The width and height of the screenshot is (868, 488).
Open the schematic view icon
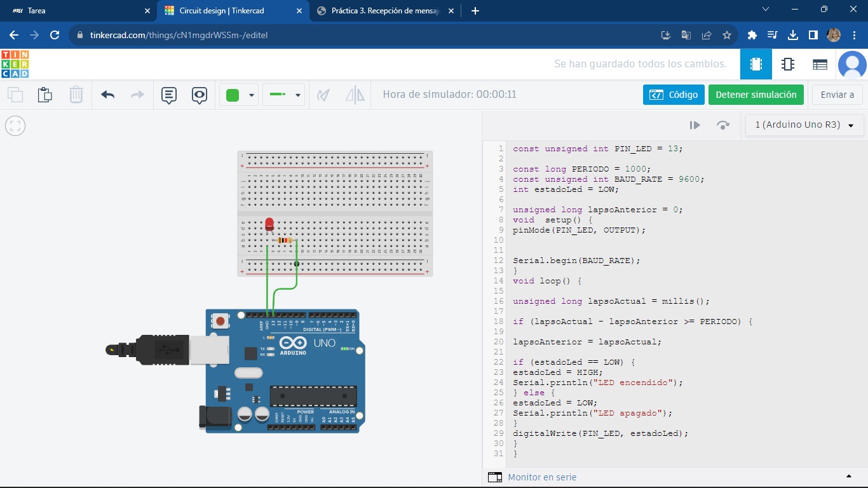pos(788,64)
